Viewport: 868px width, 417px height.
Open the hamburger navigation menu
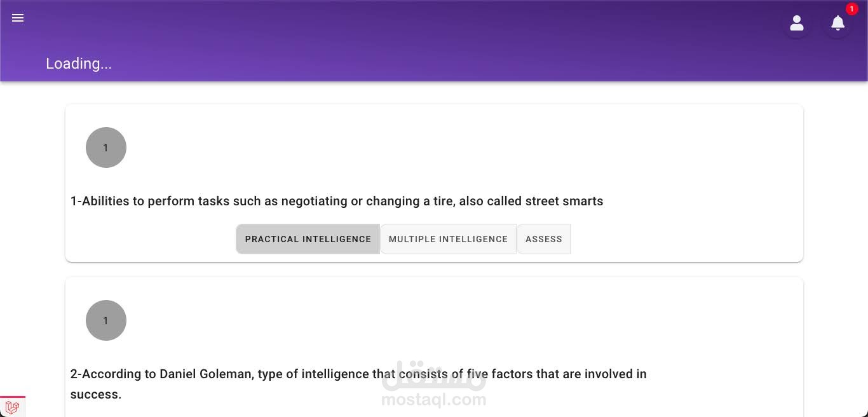point(18,18)
